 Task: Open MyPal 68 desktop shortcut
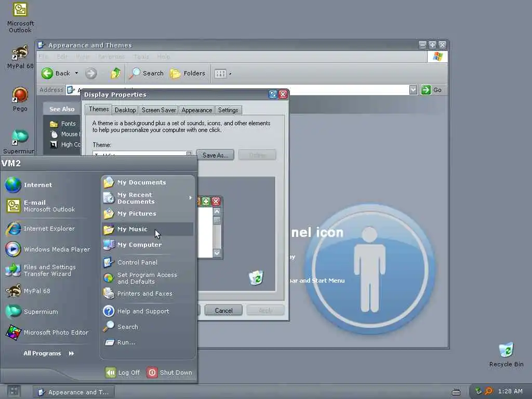20,56
